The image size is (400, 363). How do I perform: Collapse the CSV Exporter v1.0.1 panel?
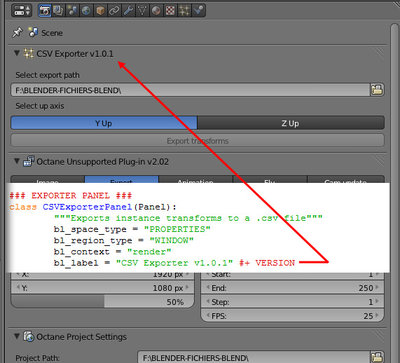tap(17, 53)
